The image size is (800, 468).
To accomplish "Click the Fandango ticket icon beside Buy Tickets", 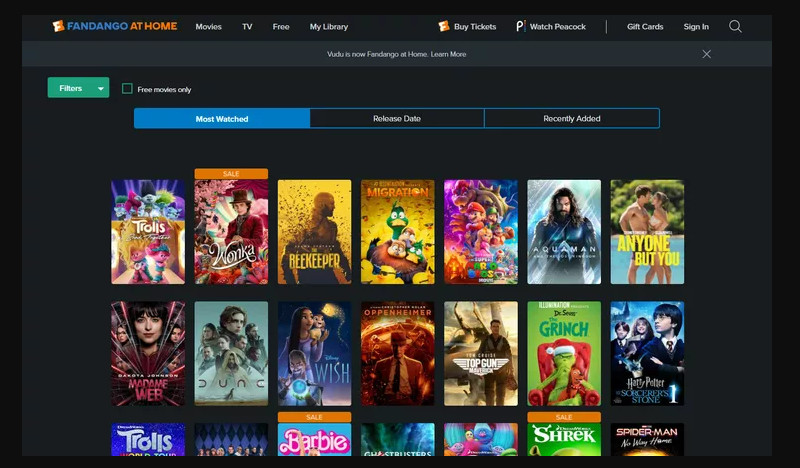I will pos(444,26).
